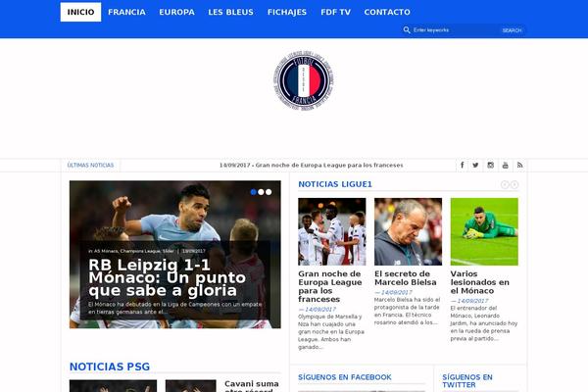The image size is (588, 392).
Task: Click the search magnifier icon
Action: pos(407,30)
